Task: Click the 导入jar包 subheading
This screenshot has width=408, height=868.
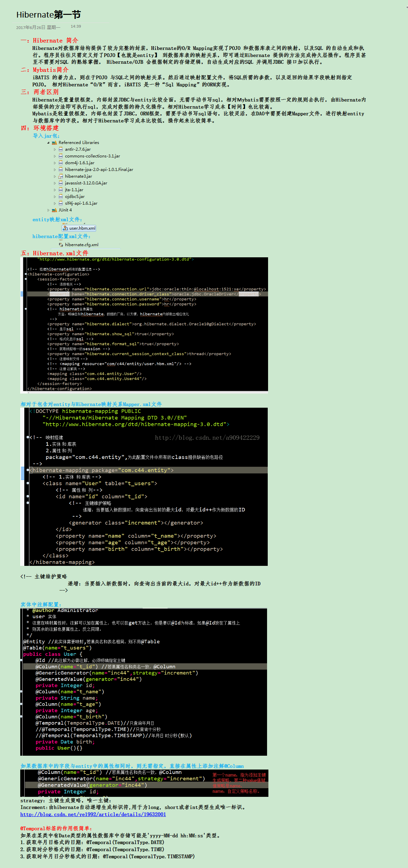Action: point(46,136)
